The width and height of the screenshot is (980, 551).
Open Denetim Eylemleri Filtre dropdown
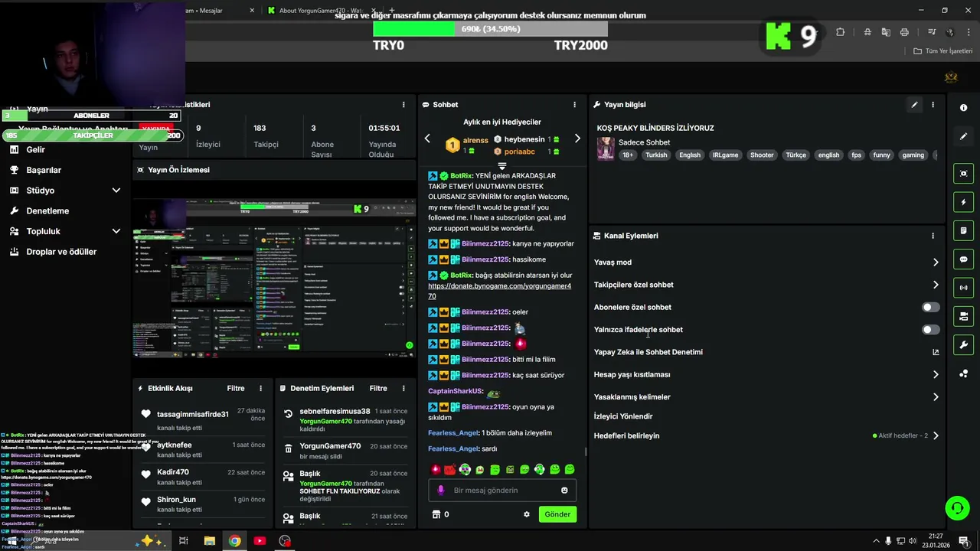378,388
